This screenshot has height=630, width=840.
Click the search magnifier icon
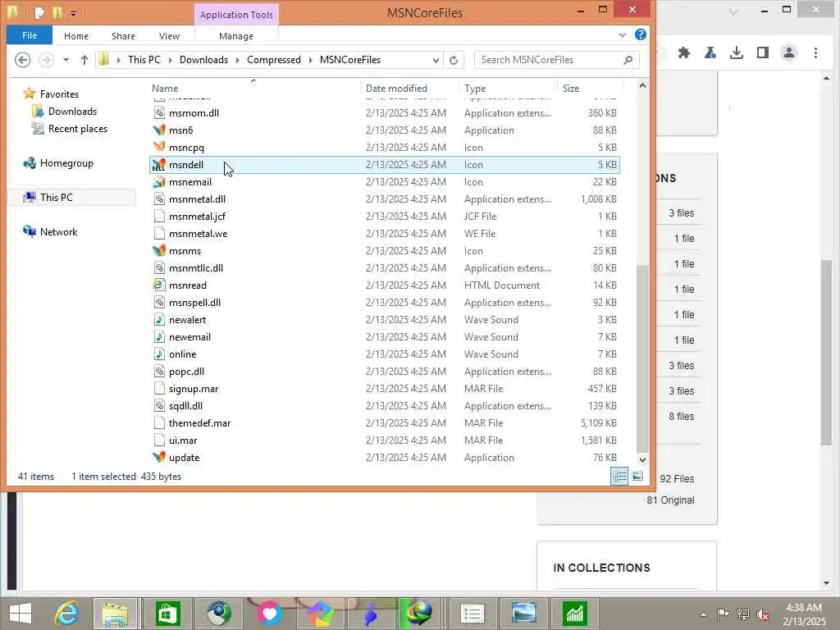click(x=628, y=60)
